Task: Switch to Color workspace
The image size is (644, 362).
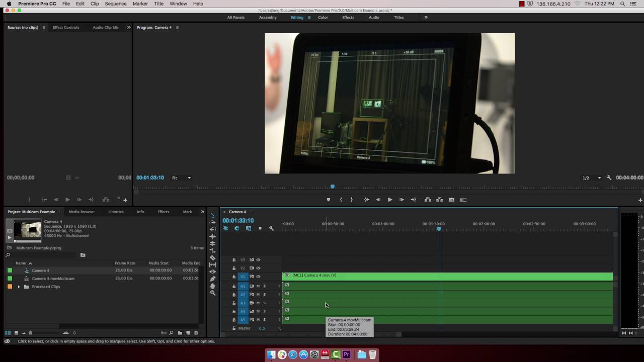Action: point(323,18)
